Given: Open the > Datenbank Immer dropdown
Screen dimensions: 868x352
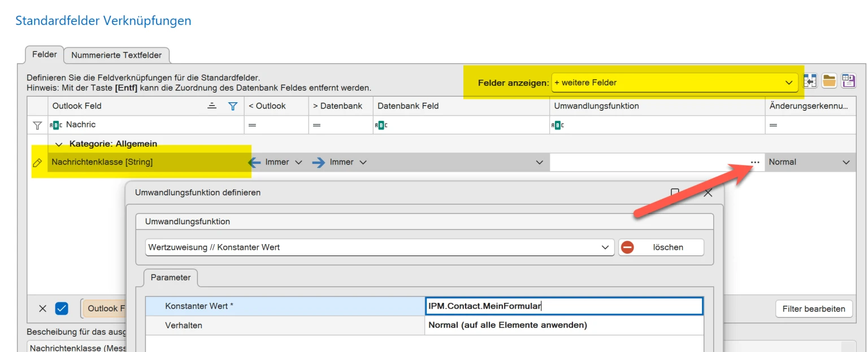Looking at the screenshot, I should click(x=363, y=162).
